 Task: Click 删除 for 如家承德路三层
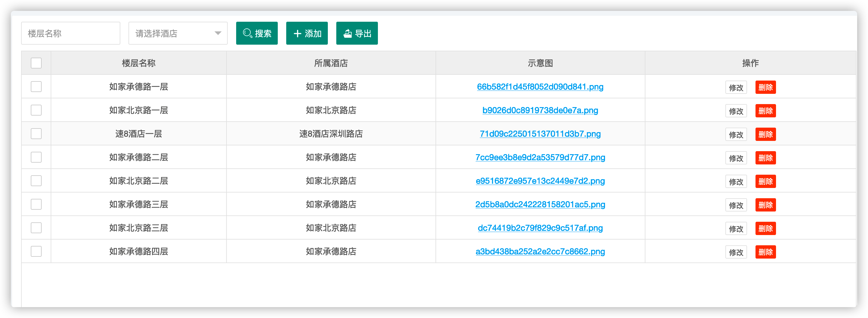(765, 205)
